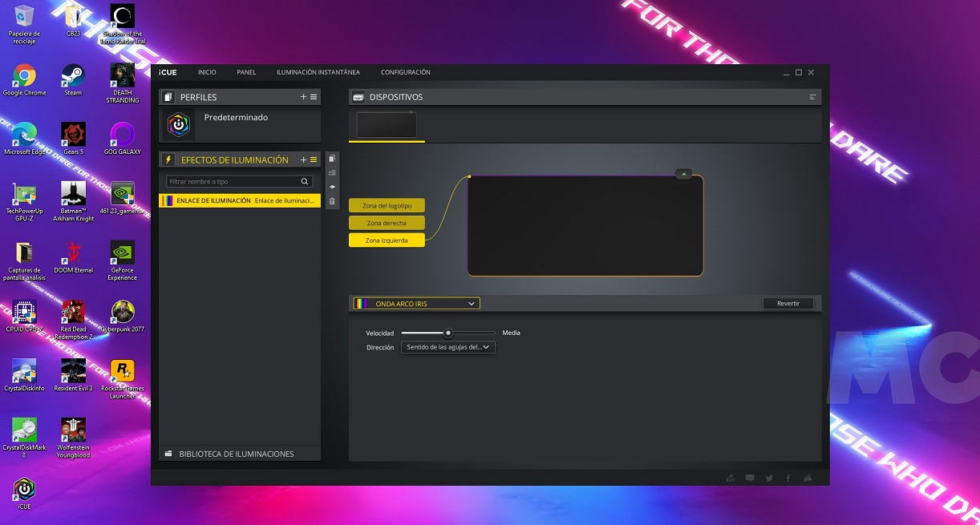Open the Dirección dropdown

tap(448, 348)
